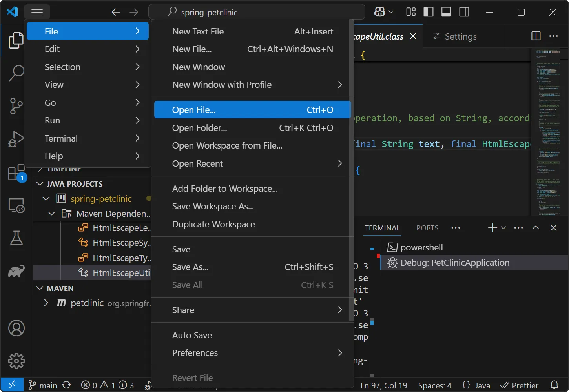Click Prettier status bar item
The height and width of the screenshot is (392, 569).
519,385
